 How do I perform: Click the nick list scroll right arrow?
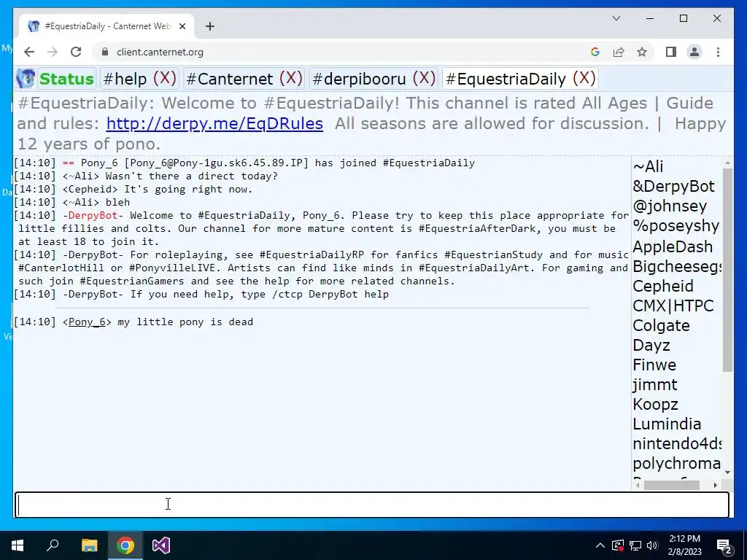[715, 485]
